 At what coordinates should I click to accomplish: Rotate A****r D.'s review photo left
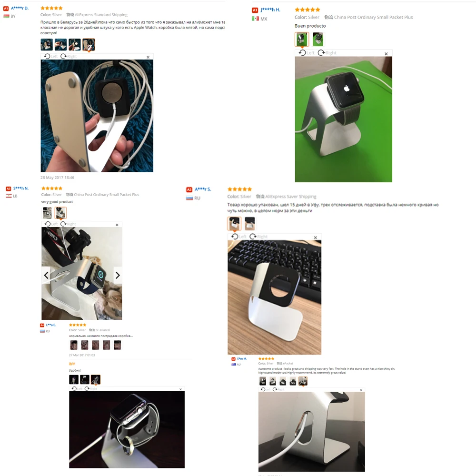tap(51, 56)
